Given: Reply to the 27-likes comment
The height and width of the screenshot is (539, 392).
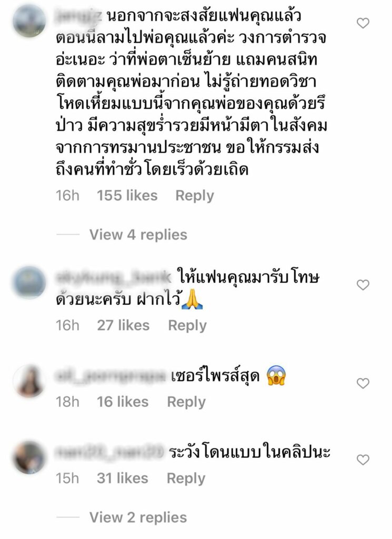Looking at the screenshot, I should coord(187,325).
